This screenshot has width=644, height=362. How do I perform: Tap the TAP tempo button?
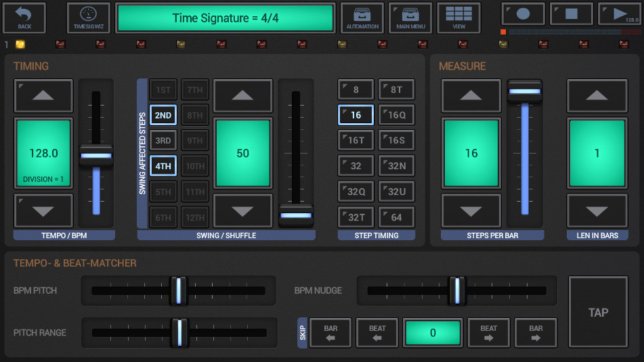(x=598, y=312)
